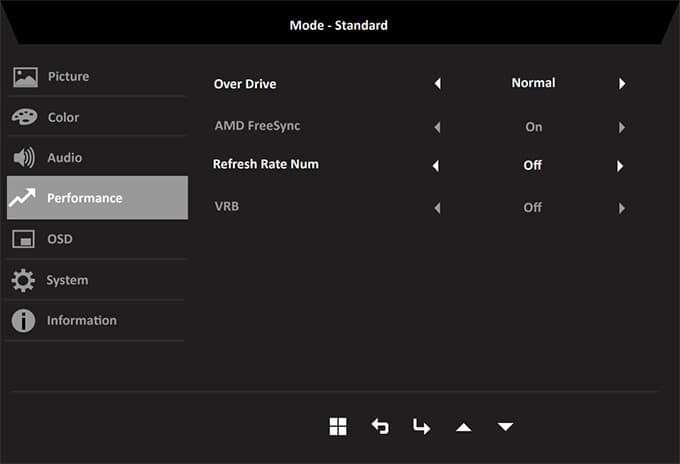
Task: Click the Performance chart arrow icon
Action: [23, 198]
